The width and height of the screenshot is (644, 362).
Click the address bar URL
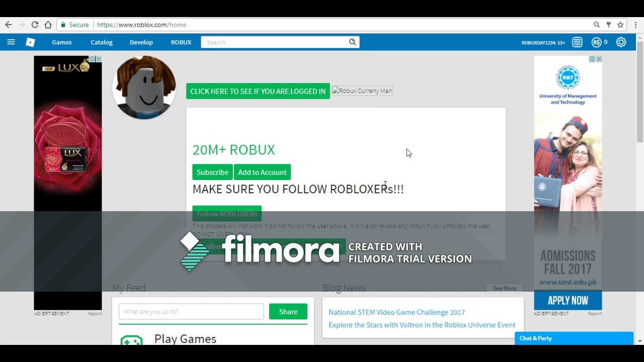coord(142,25)
